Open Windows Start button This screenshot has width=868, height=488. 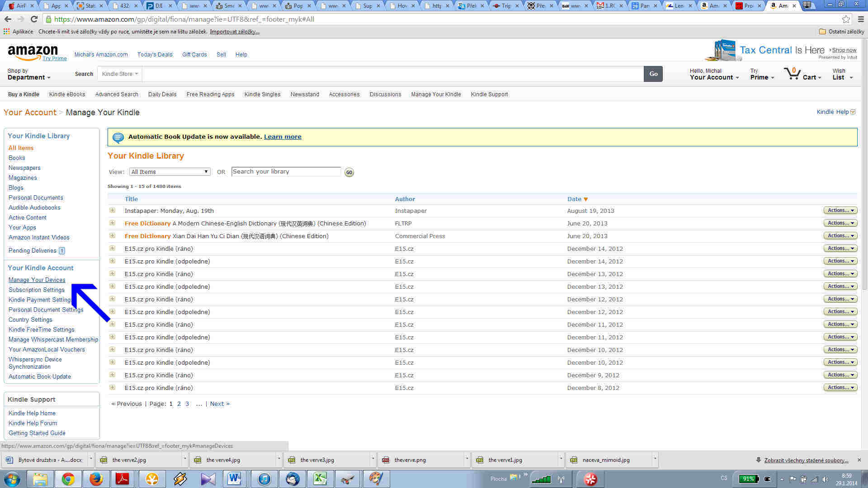pos(12,479)
